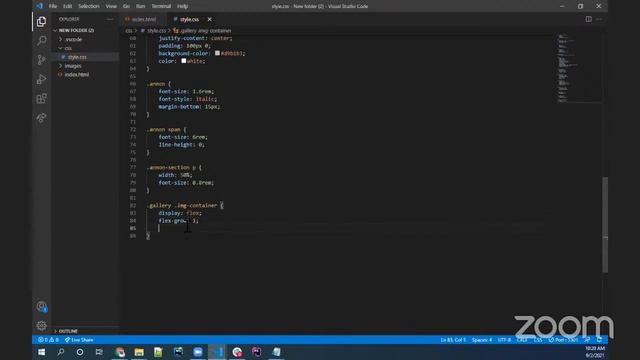Click the Windows Start button
The image size is (640, 360).
[x=41, y=352]
